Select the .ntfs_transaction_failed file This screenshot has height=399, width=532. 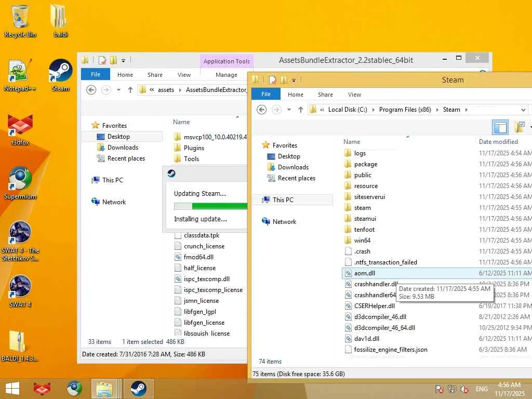385,262
